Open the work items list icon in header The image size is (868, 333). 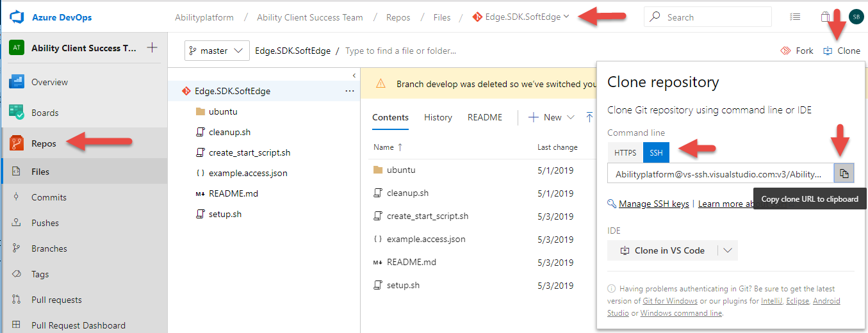coord(795,17)
